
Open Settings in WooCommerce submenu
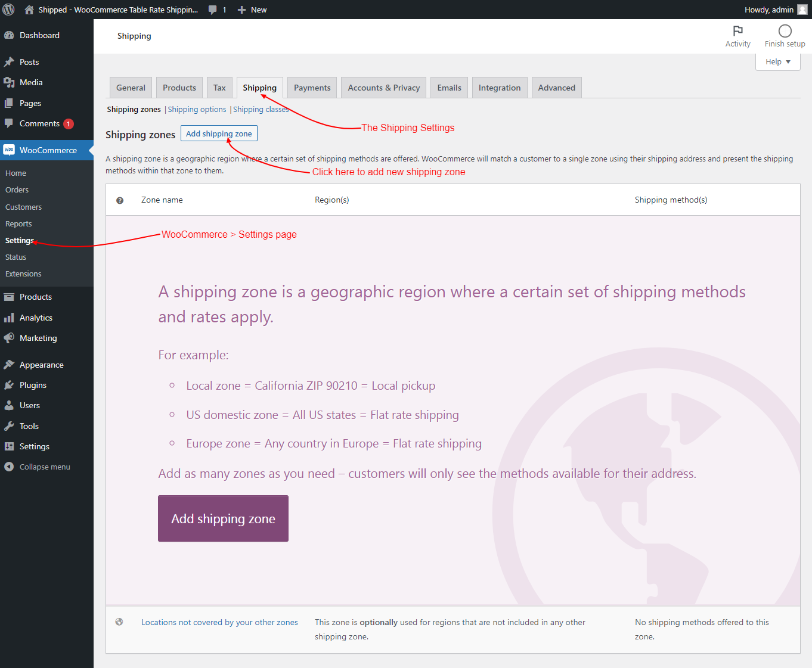tap(20, 241)
